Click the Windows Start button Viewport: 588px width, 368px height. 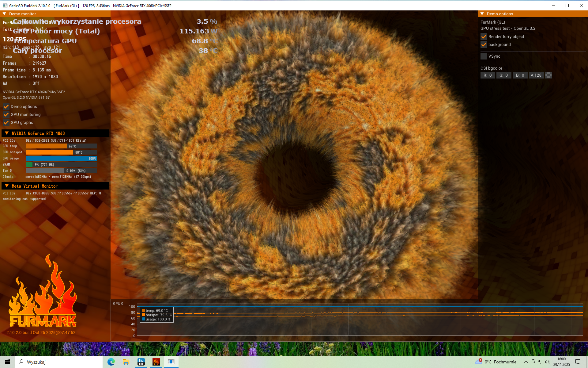pos(7,362)
